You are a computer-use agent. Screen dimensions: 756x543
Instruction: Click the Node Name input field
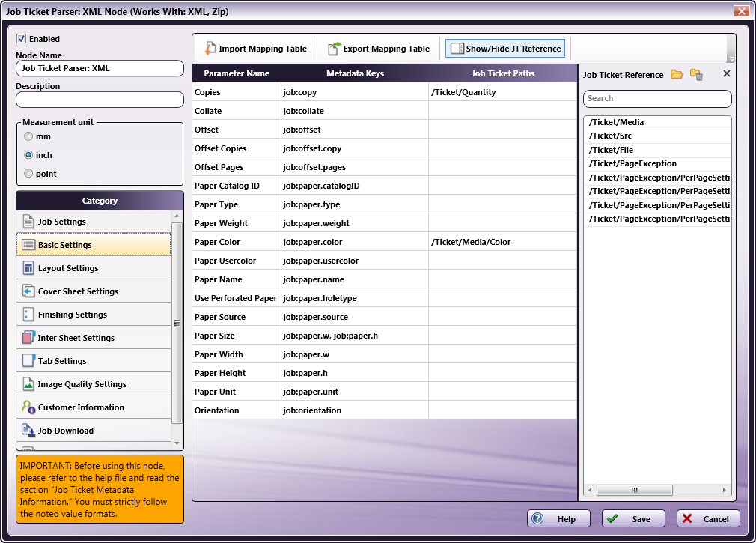(x=100, y=68)
